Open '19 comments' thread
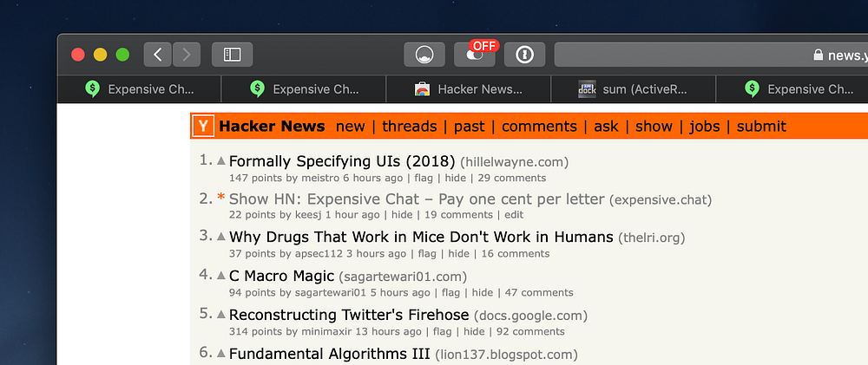Image resolution: width=868 pixels, height=365 pixels. click(x=458, y=214)
